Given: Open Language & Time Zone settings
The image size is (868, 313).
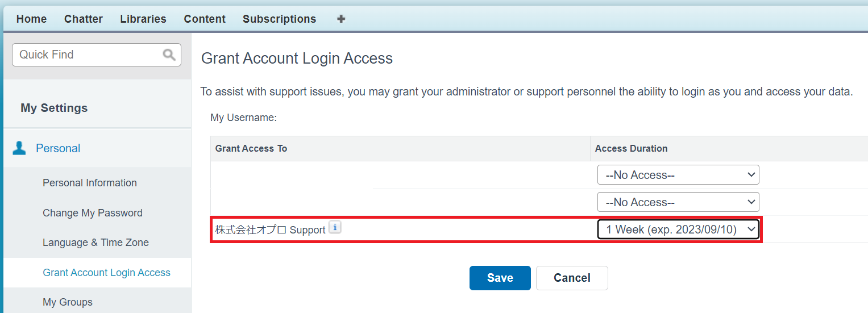Looking at the screenshot, I should [x=95, y=243].
